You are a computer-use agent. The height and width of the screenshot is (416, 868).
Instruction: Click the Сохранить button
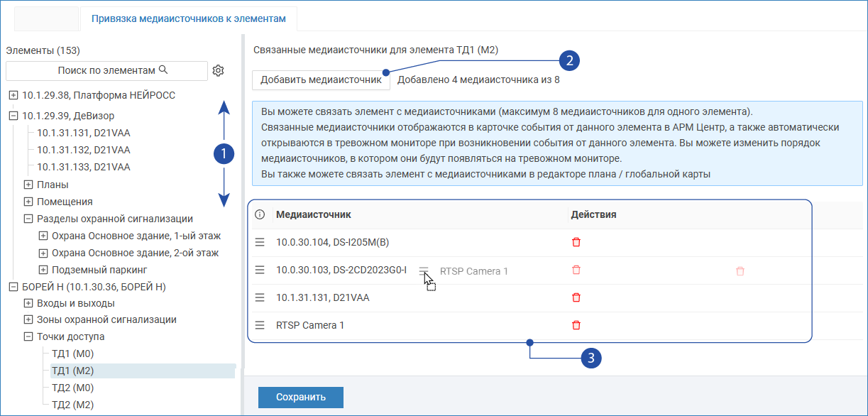point(300,398)
